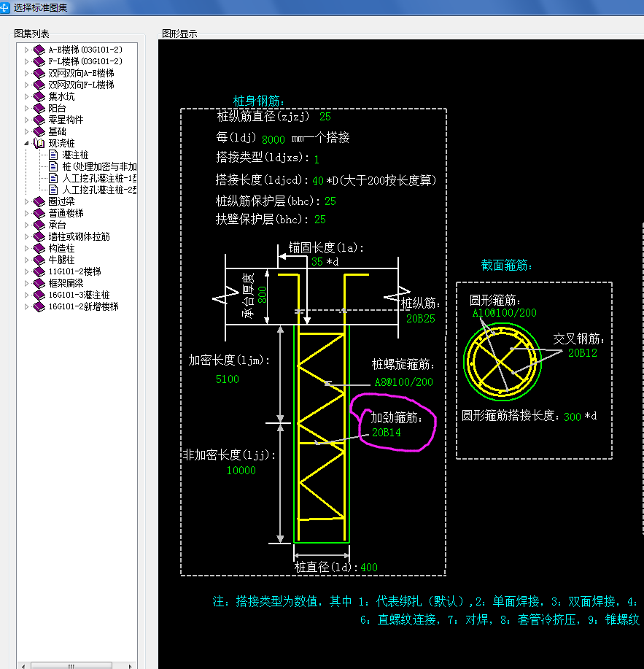
Task: Expand the 构造柱 tree node
Action: [26, 248]
